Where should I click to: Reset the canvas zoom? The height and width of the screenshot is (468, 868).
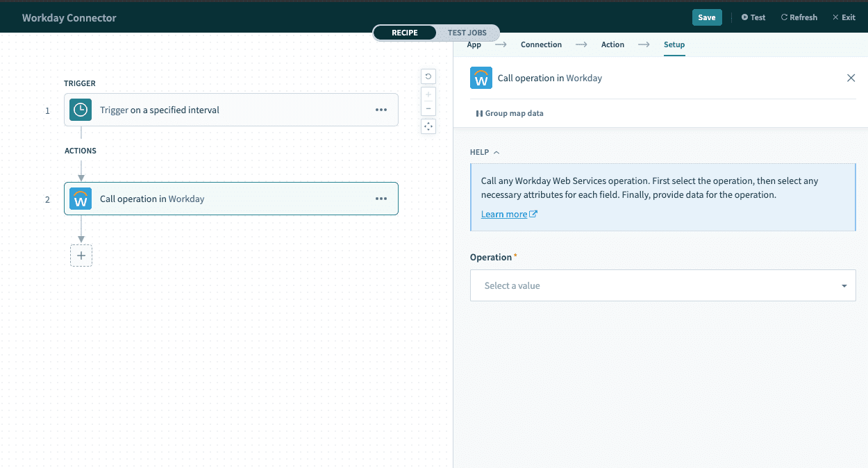pyautogui.click(x=428, y=76)
